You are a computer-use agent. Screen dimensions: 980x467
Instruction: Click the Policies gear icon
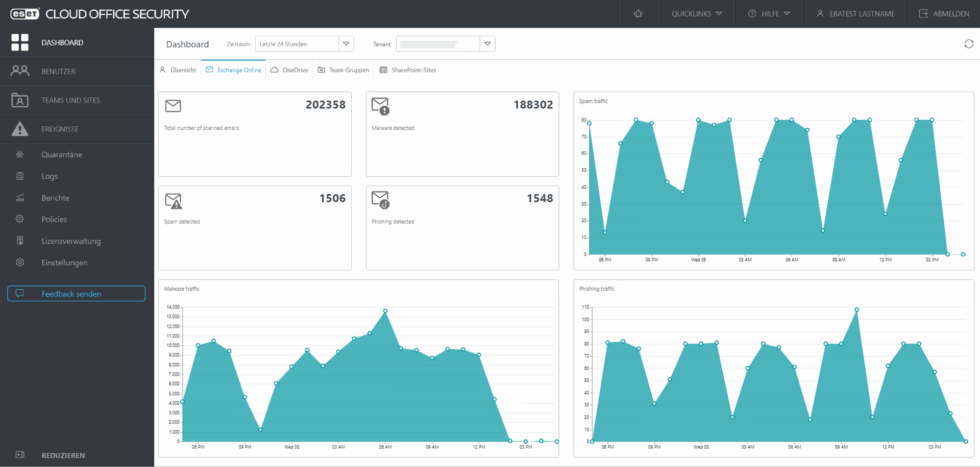click(20, 219)
